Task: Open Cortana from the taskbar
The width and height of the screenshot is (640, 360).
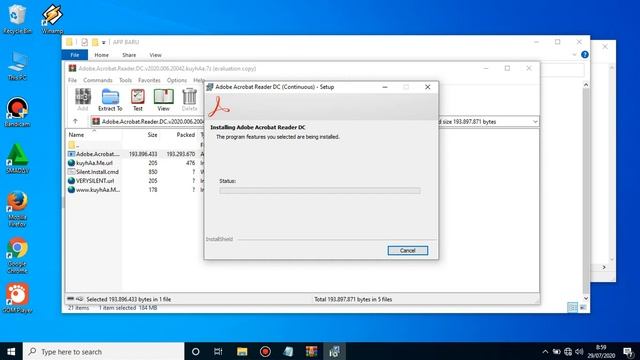Action: click(x=196, y=351)
